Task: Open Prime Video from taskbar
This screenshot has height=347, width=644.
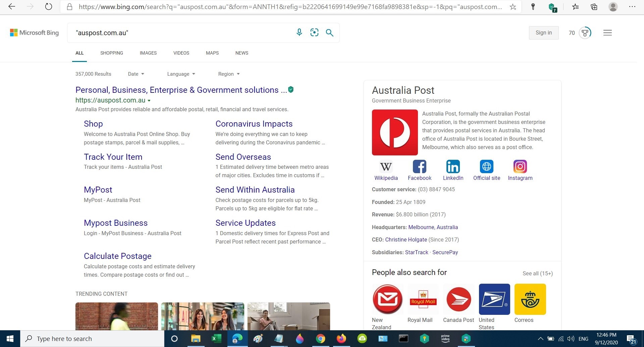Action: (445, 339)
